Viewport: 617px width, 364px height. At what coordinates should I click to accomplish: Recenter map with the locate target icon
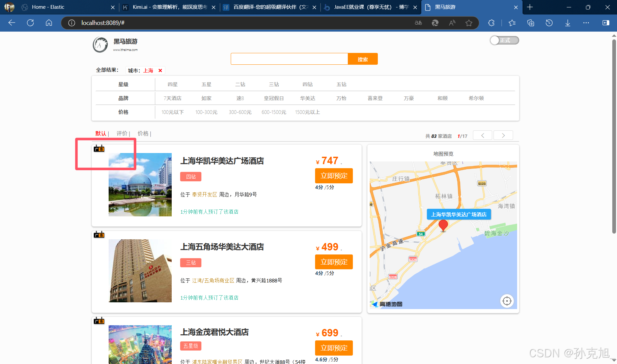507,301
